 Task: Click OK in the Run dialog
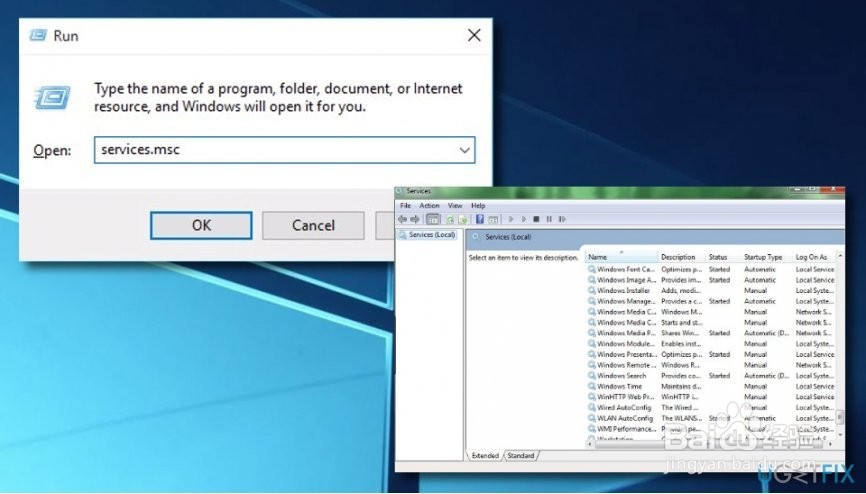(201, 225)
